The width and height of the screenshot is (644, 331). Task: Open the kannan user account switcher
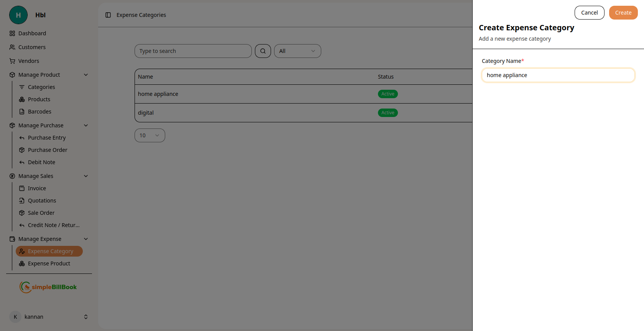coord(49,317)
